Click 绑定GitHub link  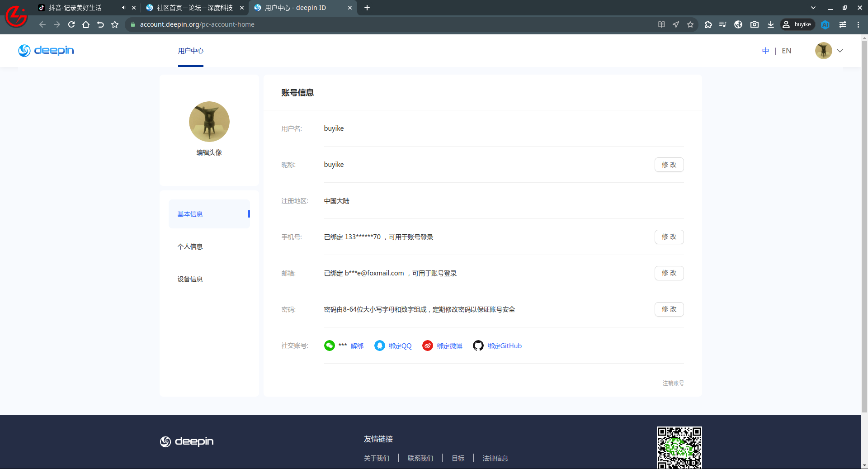point(505,346)
